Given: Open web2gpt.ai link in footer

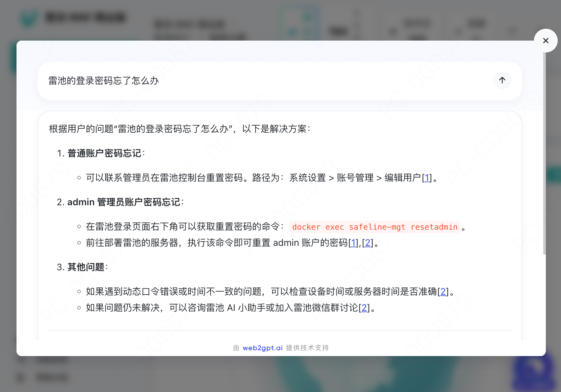Looking at the screenshot, I should (263, 348).
